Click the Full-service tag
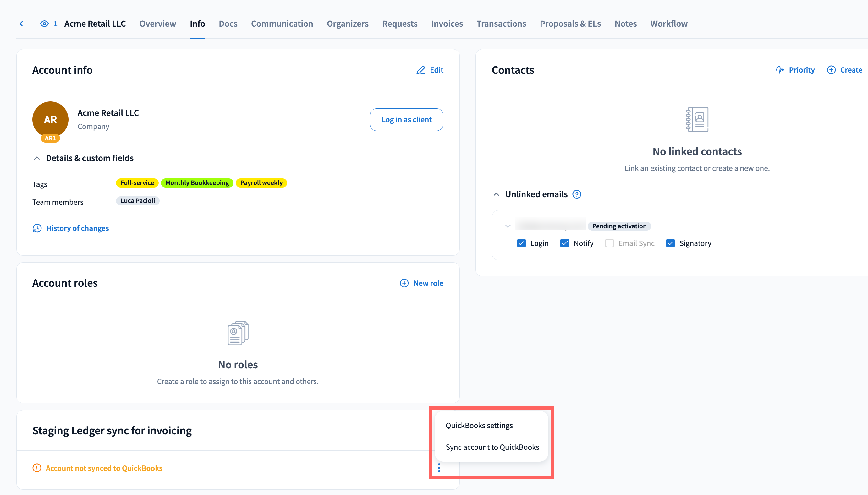The width and height of the screenshot is (868, 495). pos(137,182)
